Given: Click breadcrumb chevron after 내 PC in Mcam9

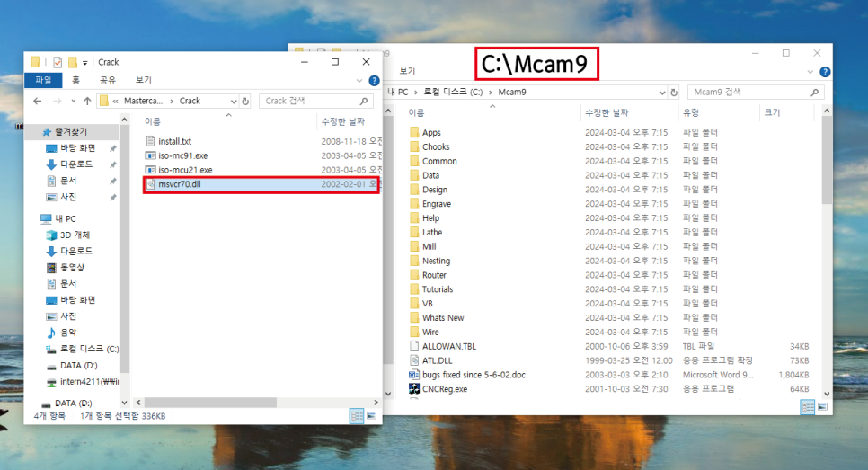Looking at the screenshot, I should click(x=416, y=93).
